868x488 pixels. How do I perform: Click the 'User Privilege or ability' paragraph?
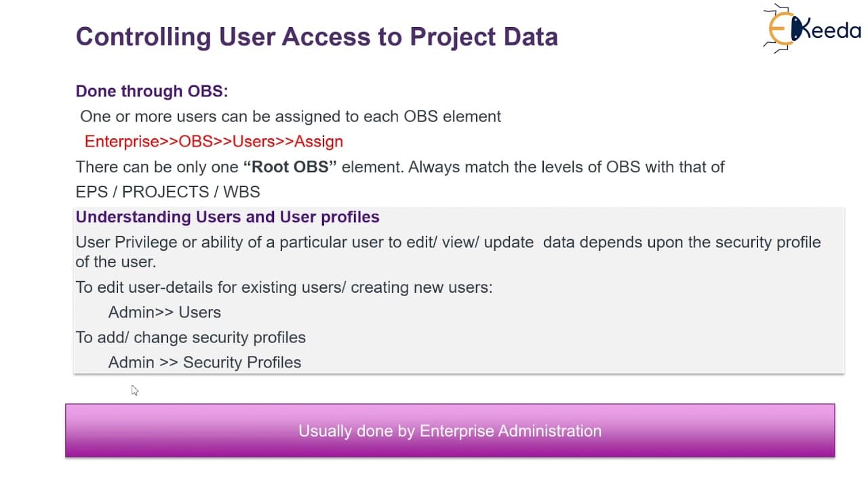(448, 251)
